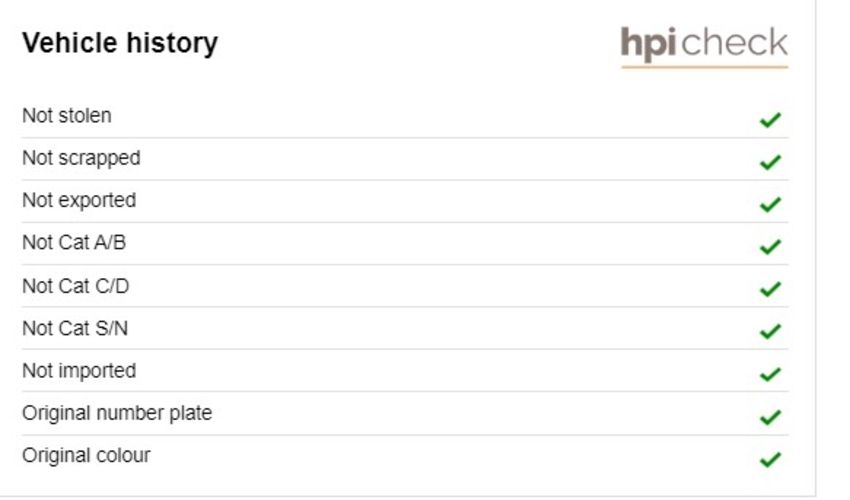Select the Not imported row label
Viewport: 850px width, 500px height.
(79, 371)
